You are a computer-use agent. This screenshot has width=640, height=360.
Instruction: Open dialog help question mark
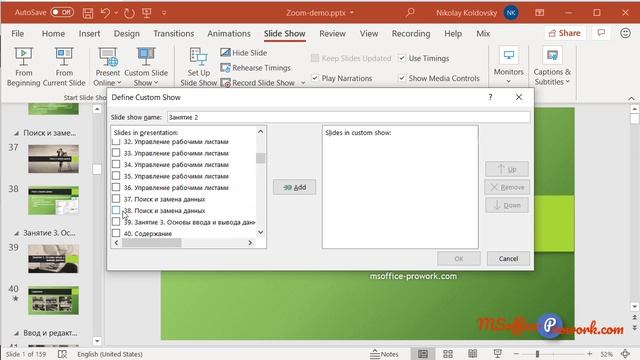click(490, 97)
